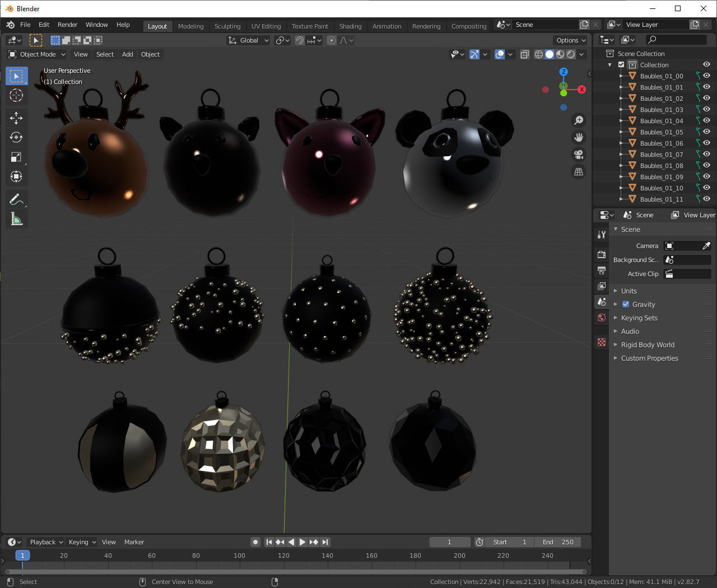This screenshot has height=588, width=717.
Task: Toggle Collection visibility eye
Action: (x=707, y=64)
